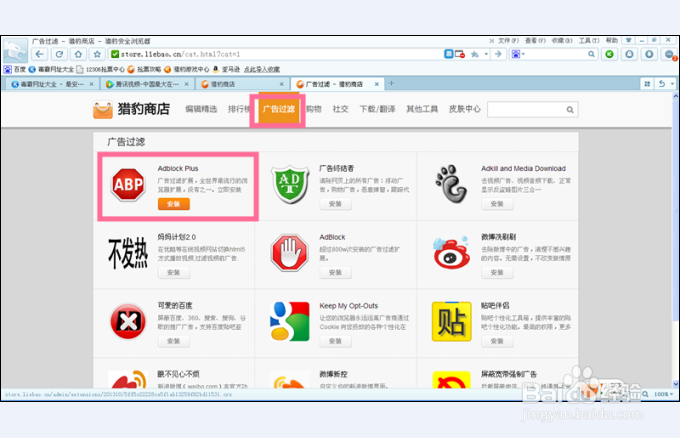Open a new tab with the plus button

(391, 83)
